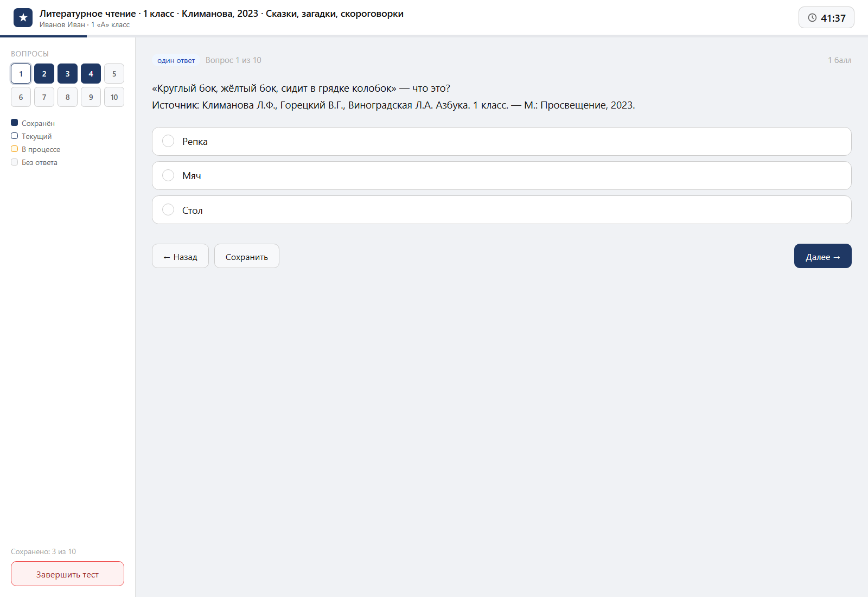Click the 'один ответ' tag
The image size is (868, 597).
(x=176, y=61)
